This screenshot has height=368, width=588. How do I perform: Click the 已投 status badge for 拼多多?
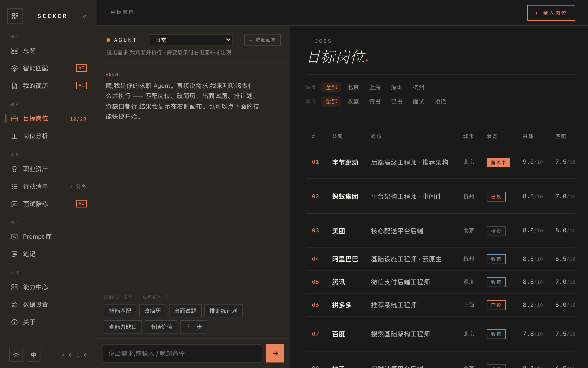coord(496,305)
